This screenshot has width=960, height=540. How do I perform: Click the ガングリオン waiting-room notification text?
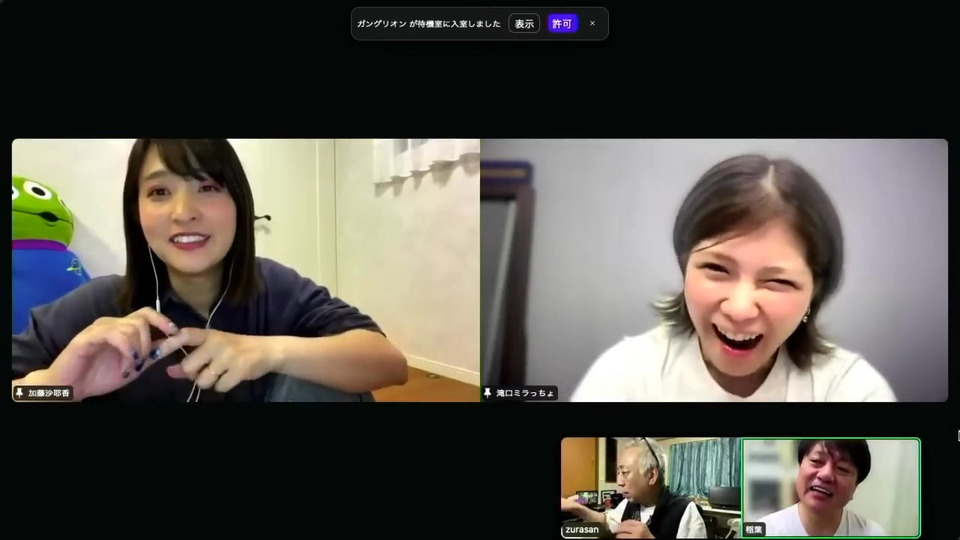coord(429,24)
